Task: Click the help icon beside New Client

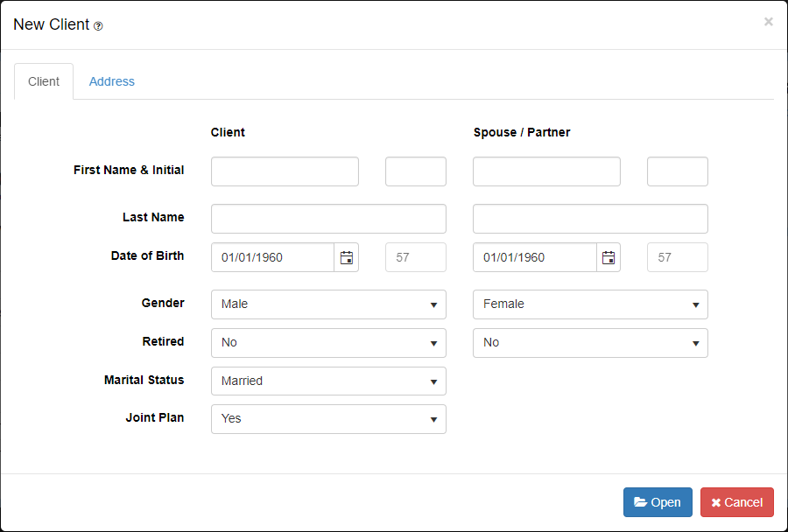Action: pos(98,26)
